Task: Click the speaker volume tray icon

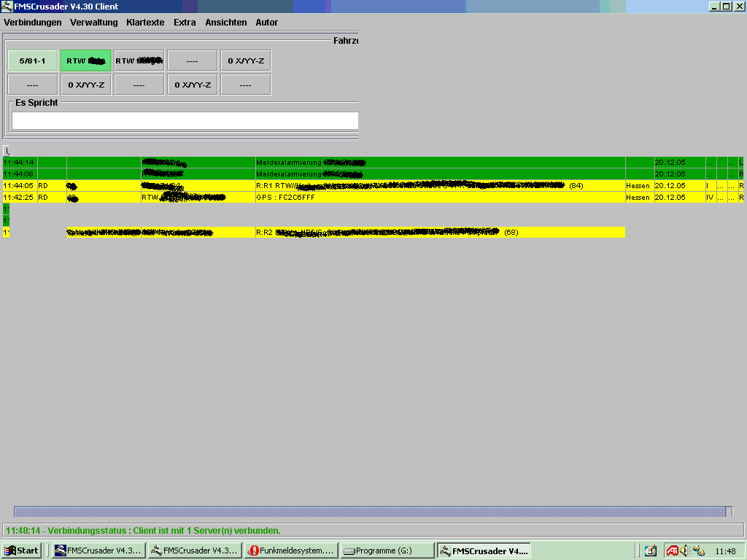Action: tap(685, 551)
